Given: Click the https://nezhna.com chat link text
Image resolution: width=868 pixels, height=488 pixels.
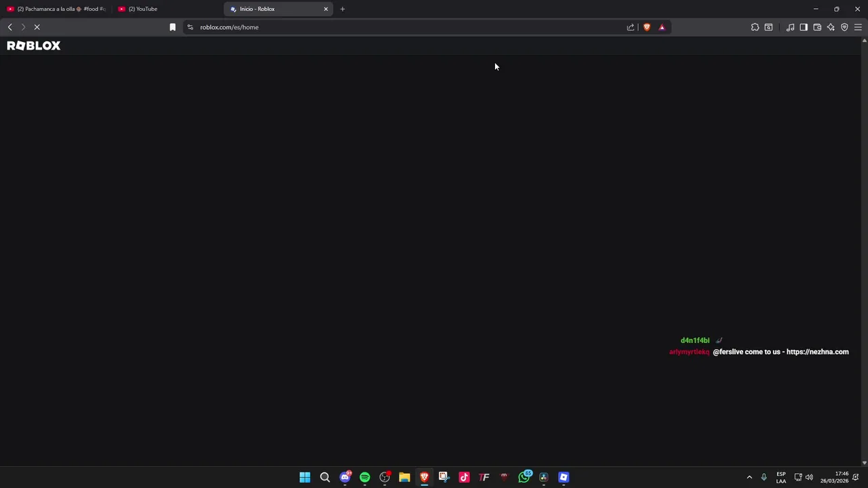Looking at the screenshot, I should [x=817, y=352].
